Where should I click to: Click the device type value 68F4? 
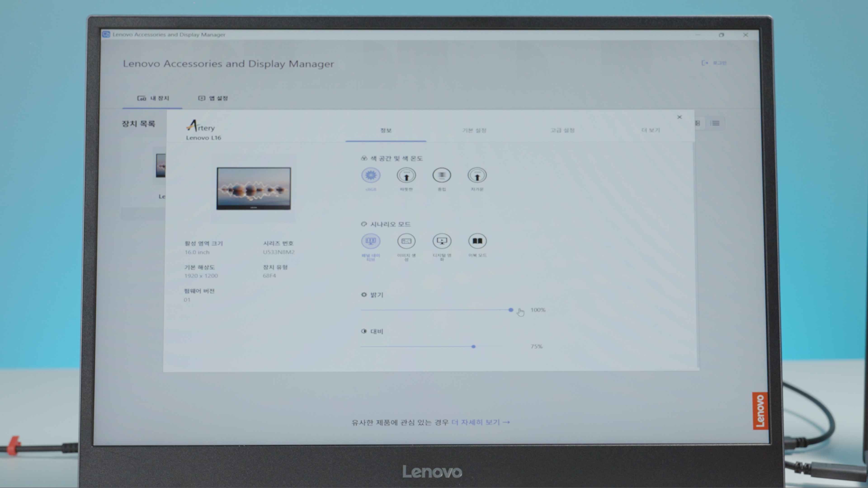pos(270,276)
